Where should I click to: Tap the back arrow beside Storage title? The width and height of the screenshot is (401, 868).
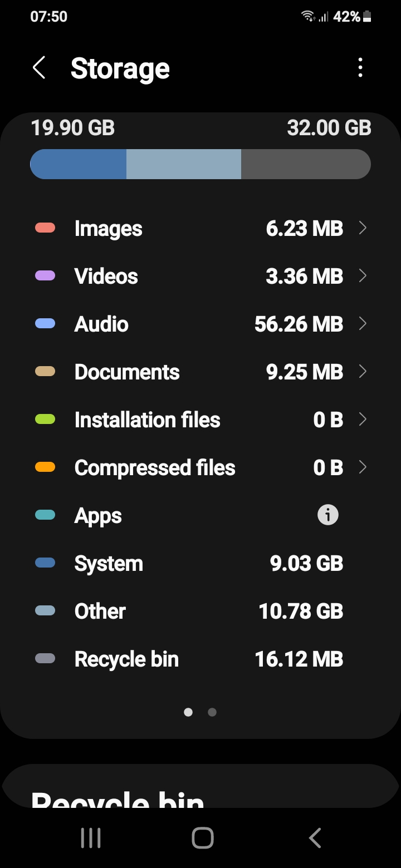(39, 68)
